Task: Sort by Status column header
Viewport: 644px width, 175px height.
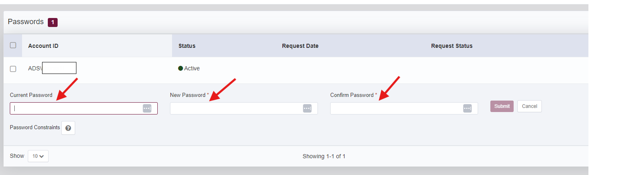Action: coord(187,46)
